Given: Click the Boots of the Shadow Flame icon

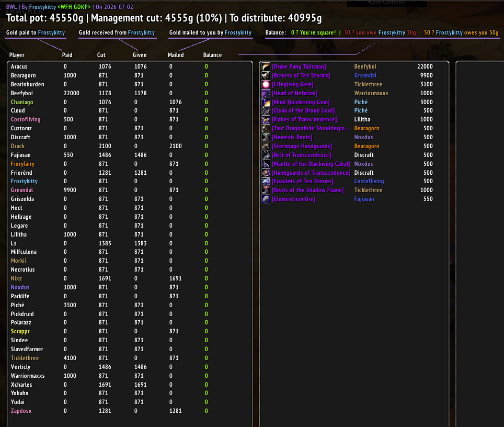Looking at the screenshot, I should 266,190.
